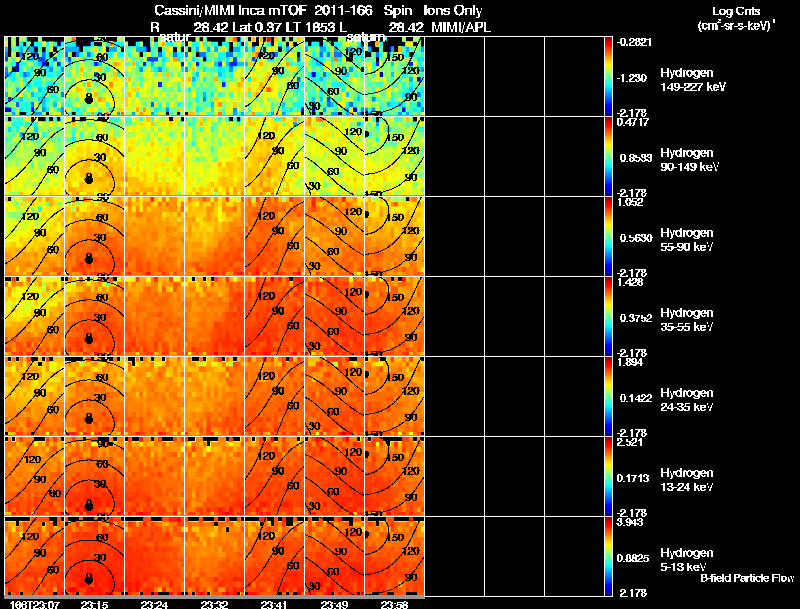800x609 pixels.
Task: Click the 'Hydrogen 5-13 keV' label
Action: (687, 560)
